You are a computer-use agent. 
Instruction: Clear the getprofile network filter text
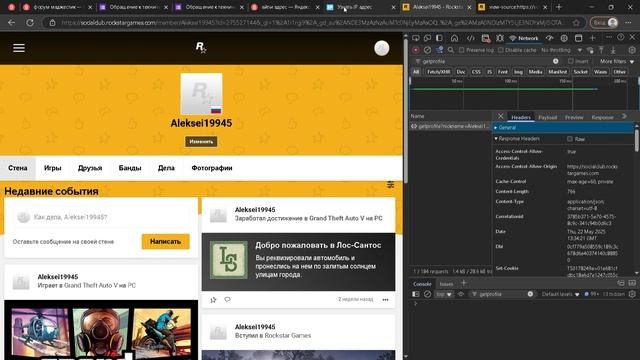pos(556,61)
